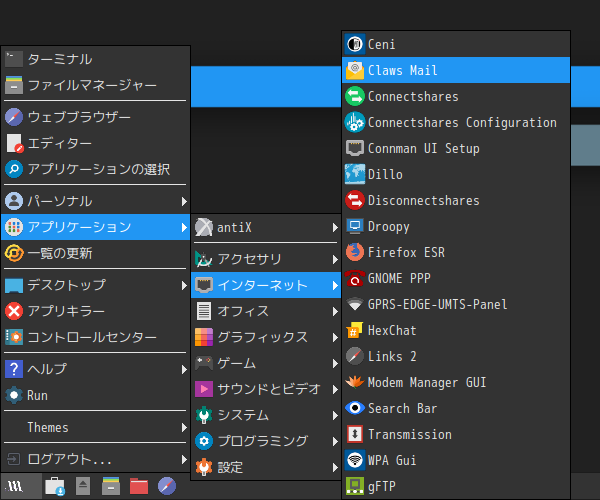Screen dimensions: 600x500
Task: Click the GNOME PPP red phone icon
Action: coord(355,279)
